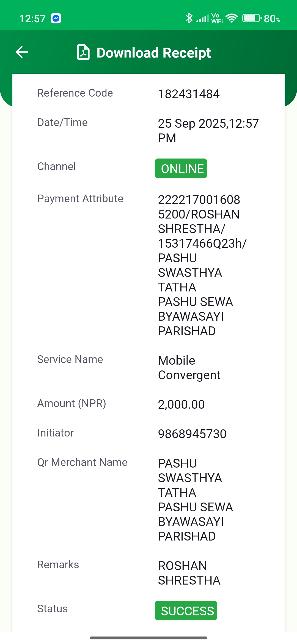The height and width of the screenshot is (644, 297).
Task: Tap the bottom home gesture bar
Action: 148,638
